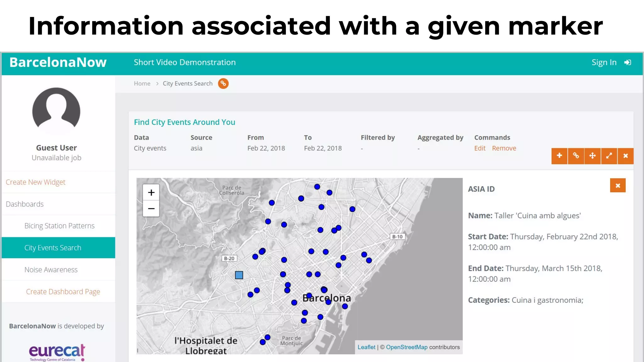This screenshot has width=644, height=362.
Task: Remove widget using toolbar X icon
Action: pos(625,156)
